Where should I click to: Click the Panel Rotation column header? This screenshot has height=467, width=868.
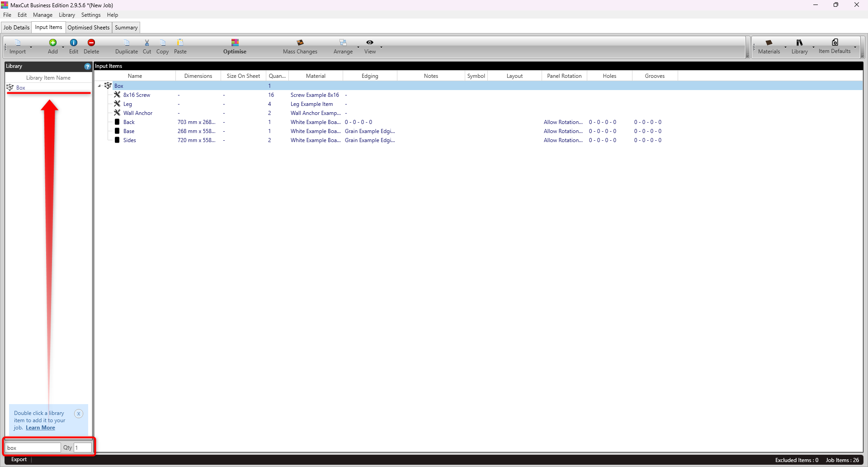pyautogui.click(x=564, y=76)
